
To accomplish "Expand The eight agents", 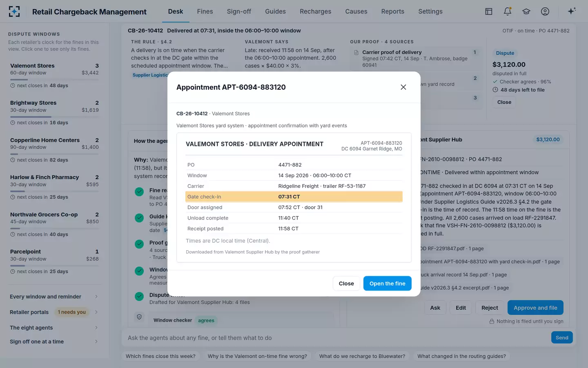I will pyautogui.click(x=54, y=328).
